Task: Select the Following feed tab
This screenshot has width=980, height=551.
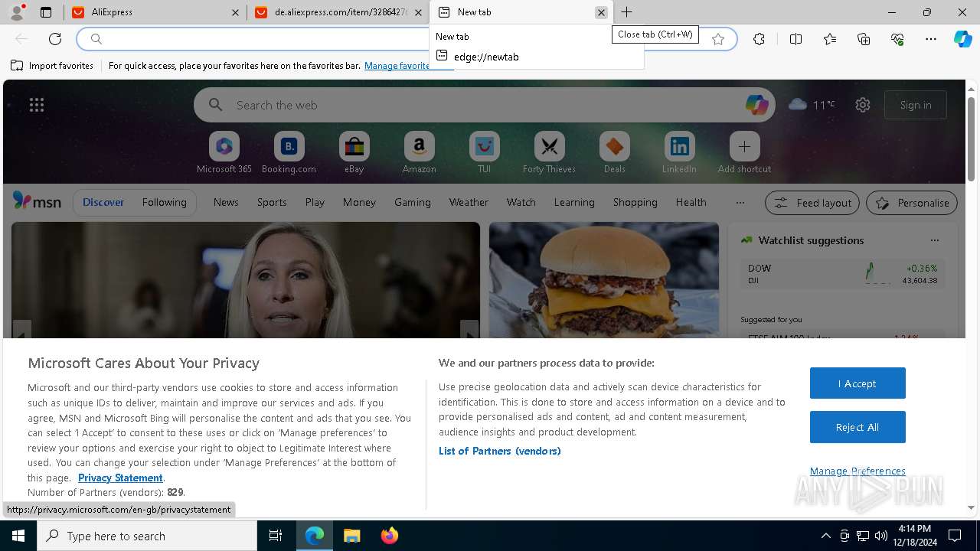Action: click(x=165, y=202)
